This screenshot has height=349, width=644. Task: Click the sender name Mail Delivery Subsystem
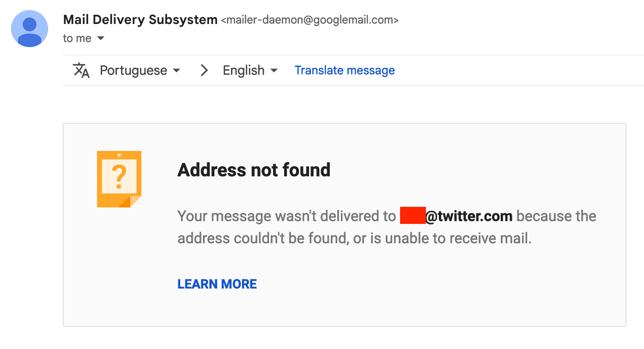140,20
